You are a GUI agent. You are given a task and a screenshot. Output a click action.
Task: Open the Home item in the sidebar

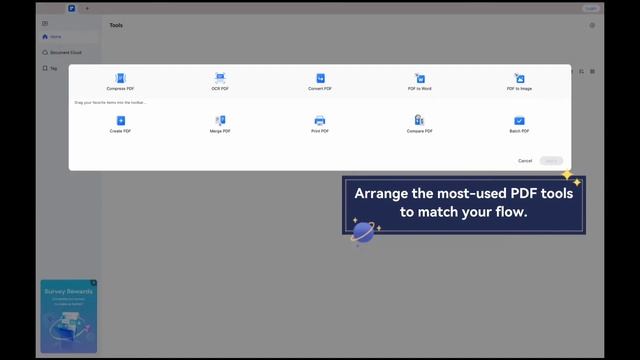69,37
